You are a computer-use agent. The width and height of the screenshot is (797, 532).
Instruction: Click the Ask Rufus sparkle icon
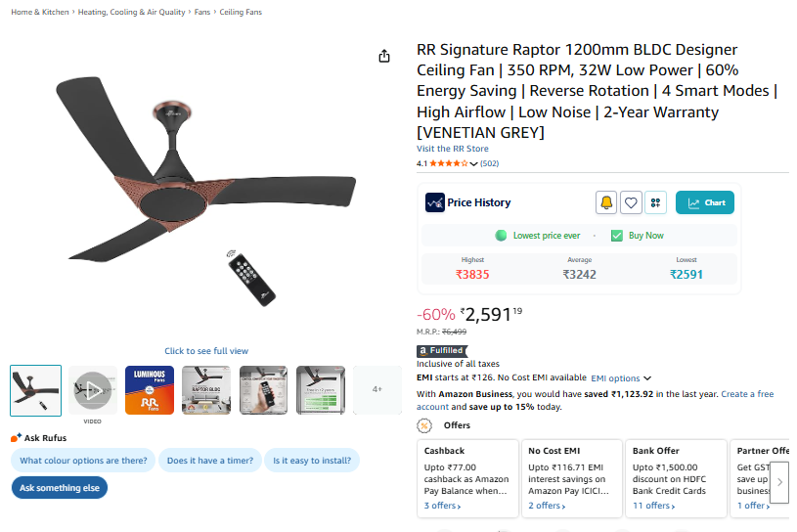pos(16,438)
